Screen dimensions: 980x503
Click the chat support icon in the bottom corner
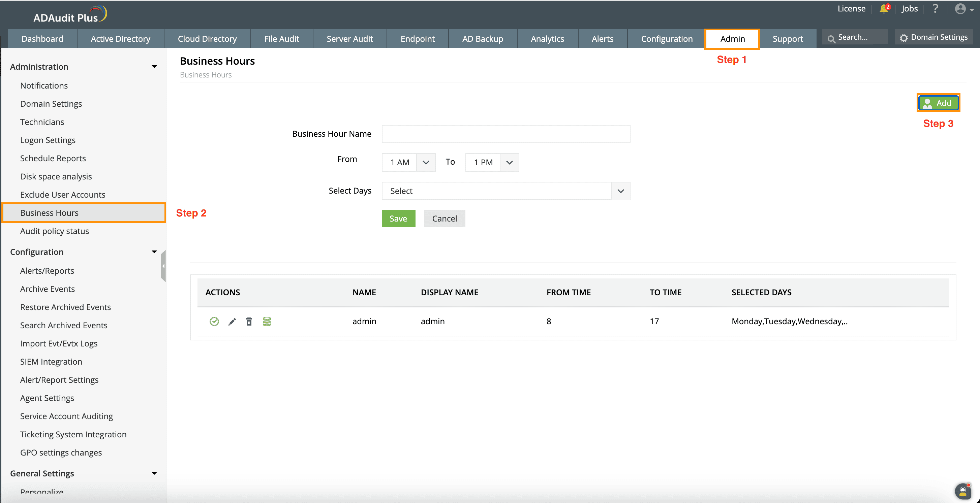click(x=963, y=491)
